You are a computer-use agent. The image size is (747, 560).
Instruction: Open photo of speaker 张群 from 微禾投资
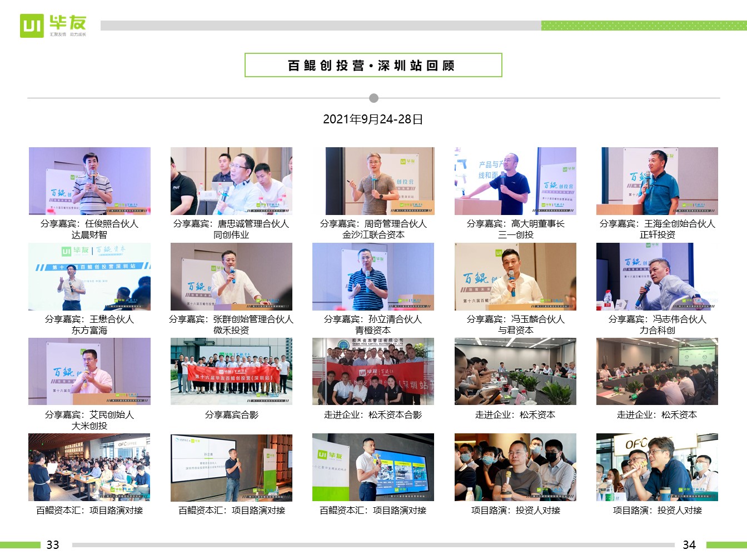[231, 276]
